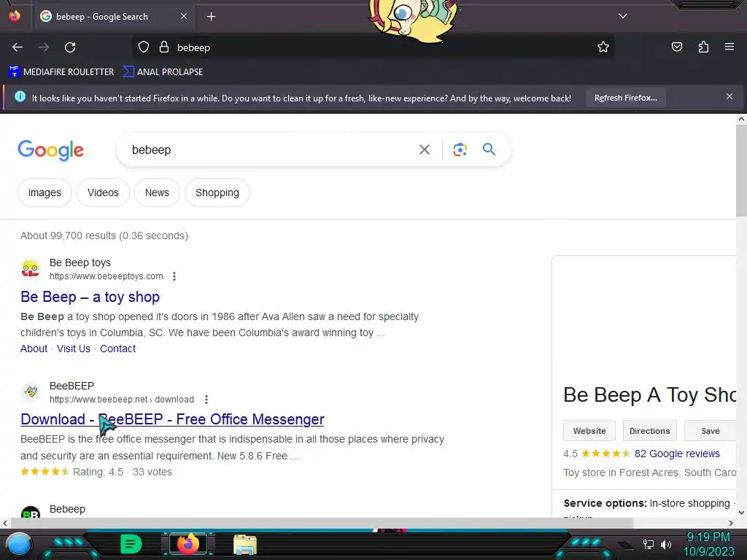
Task: Click the Directions button in knowledge panel
Action: [x=650, y=431]
